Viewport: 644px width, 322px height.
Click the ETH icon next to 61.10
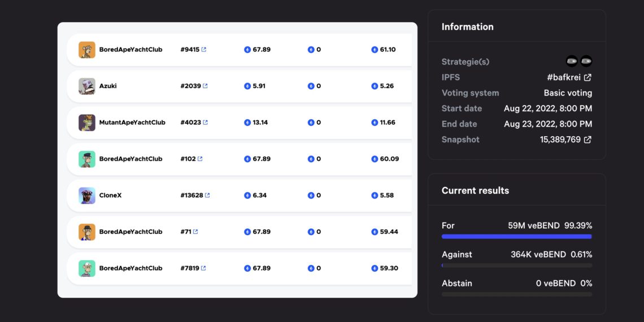click(x=375, y=50)
